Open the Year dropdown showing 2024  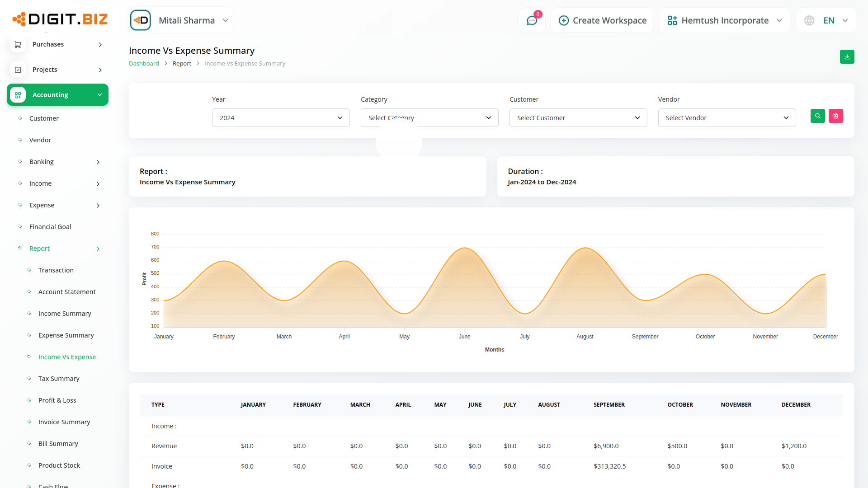coord(280,118)
